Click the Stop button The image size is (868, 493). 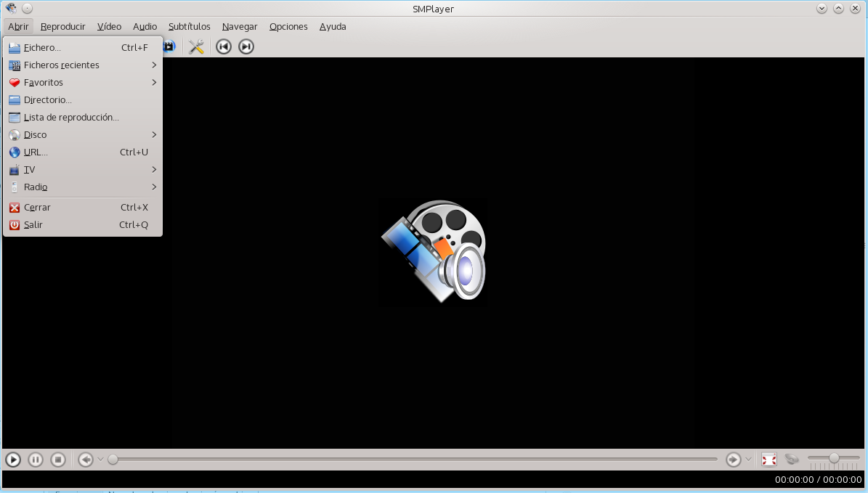pyautogui.click(x=58, y=460)
